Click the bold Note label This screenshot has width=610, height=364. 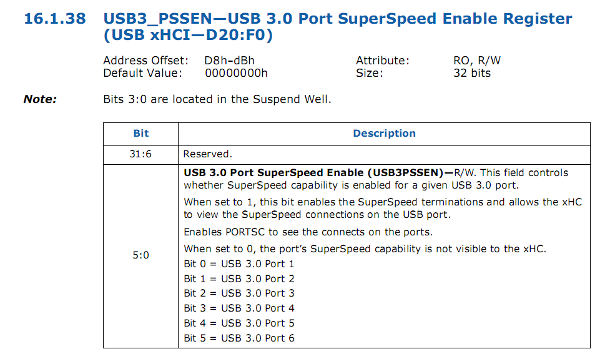tap(40, 99)
